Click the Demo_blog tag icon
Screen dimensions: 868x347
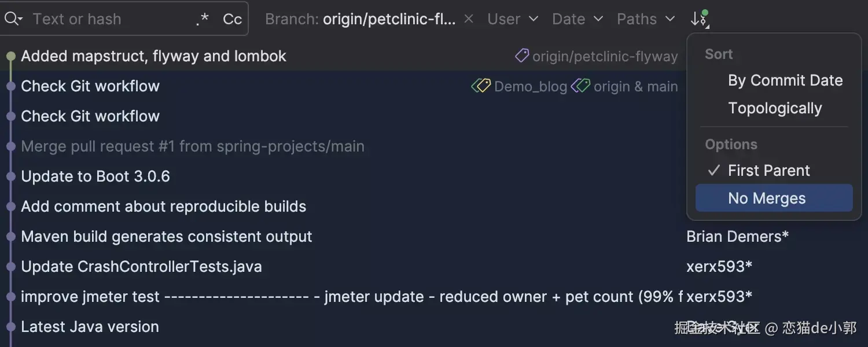(481, 86)
